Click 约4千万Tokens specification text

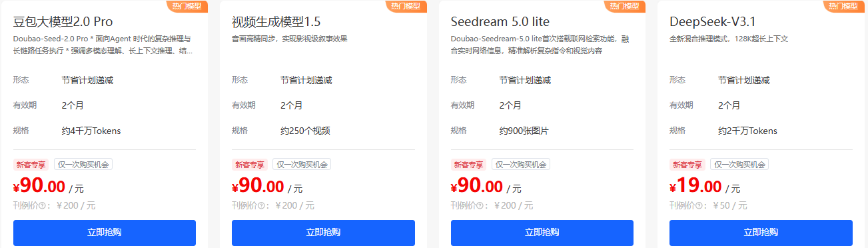coord(91,131)
